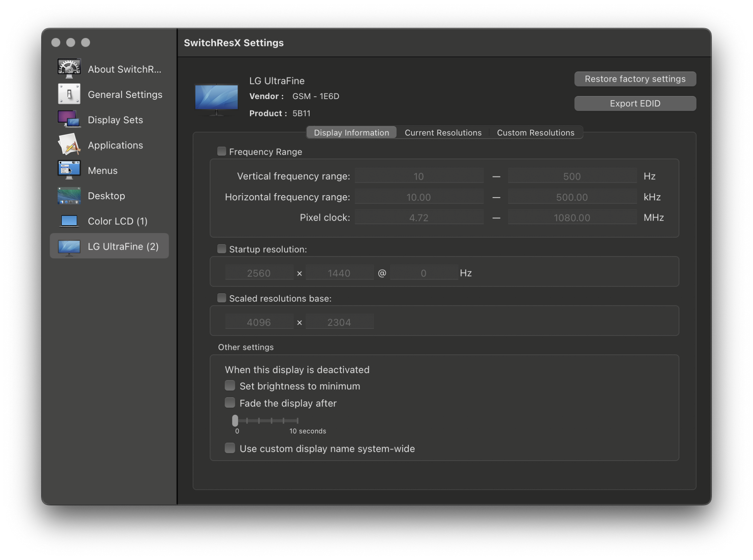Enable the Frequency Range checkbox
This screenshot has width=753, height=560.
point(221,151)
